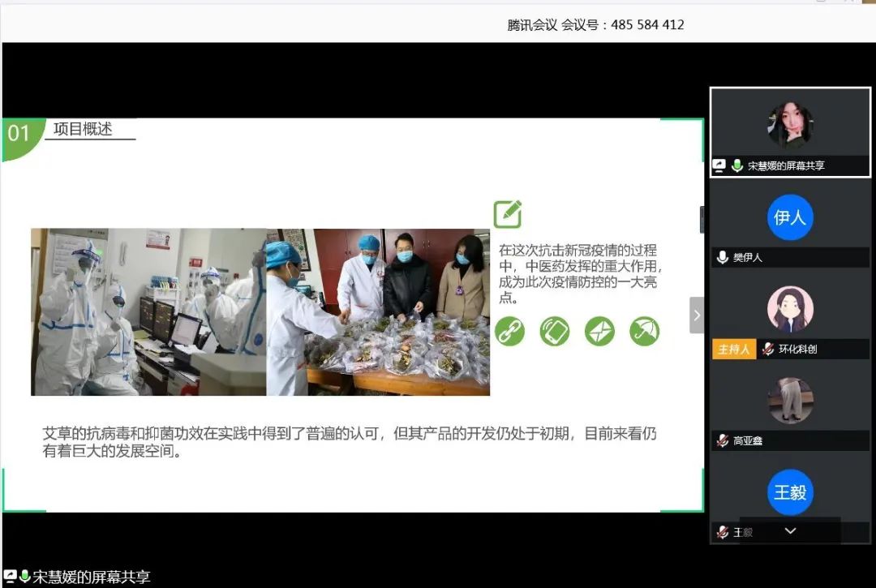Image resolution: width=876 pixels, height=588 pixels.
Task: Click the screen-share icon in the bottom-left status
Action: pos(10,577)
